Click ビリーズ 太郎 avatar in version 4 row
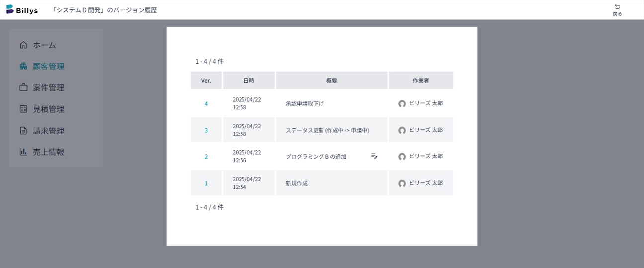Screen dimensions: 644x268 tap(402, 104)
